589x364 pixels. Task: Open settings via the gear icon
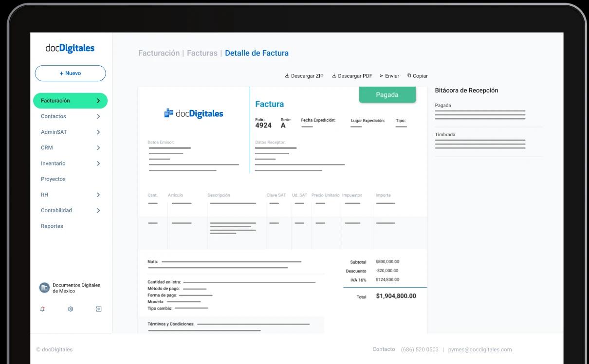[71, 309]
